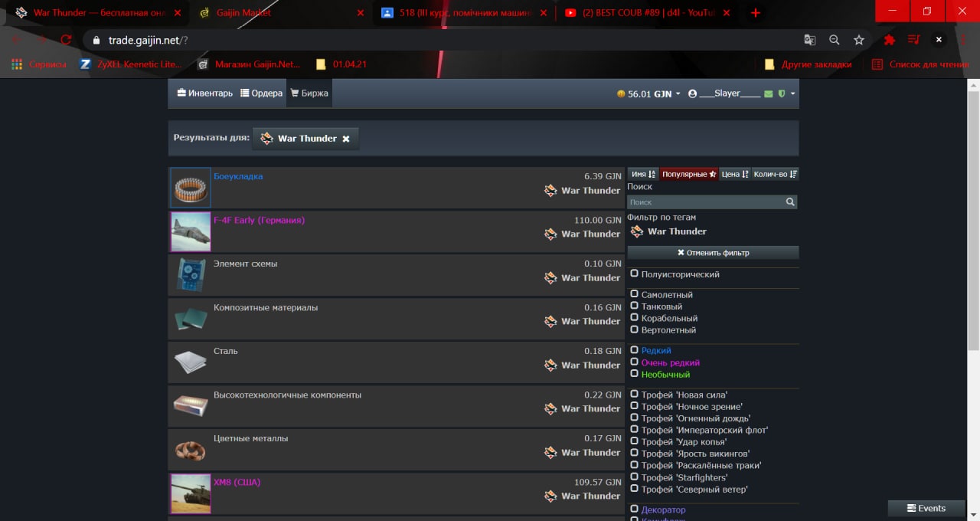980x521 pixels.
Task: Reload the page
Action: point(66,40)
